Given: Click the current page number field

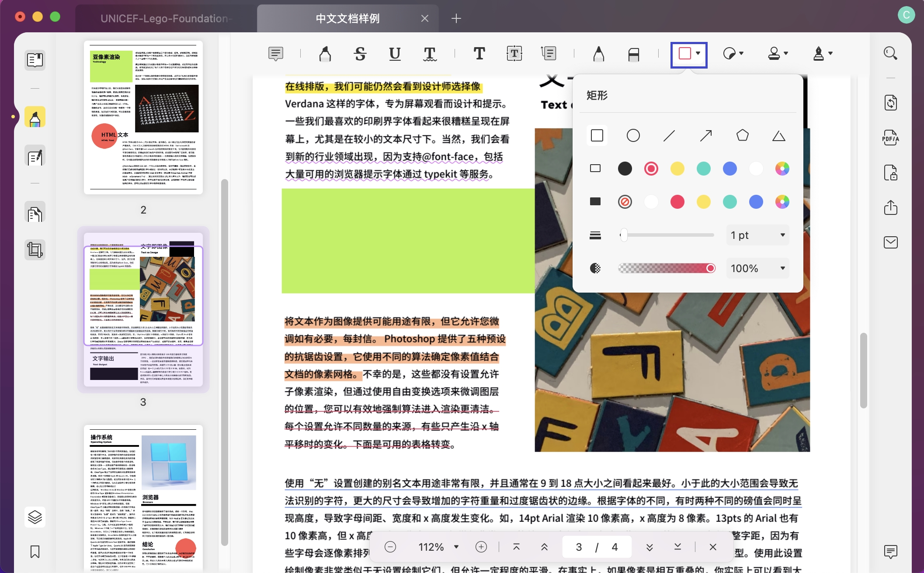Looking at the screenshot, I should pyautogui.click(x=579, y=547).
